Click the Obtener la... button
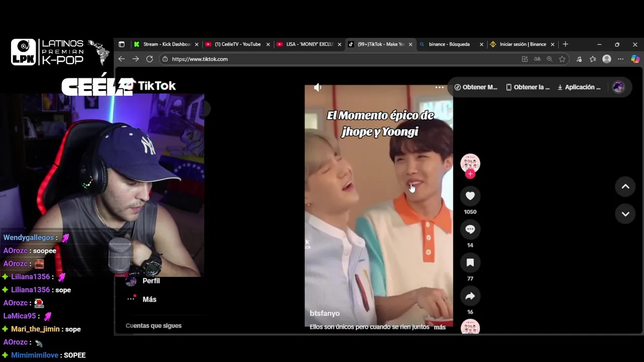 click(528, 87)
